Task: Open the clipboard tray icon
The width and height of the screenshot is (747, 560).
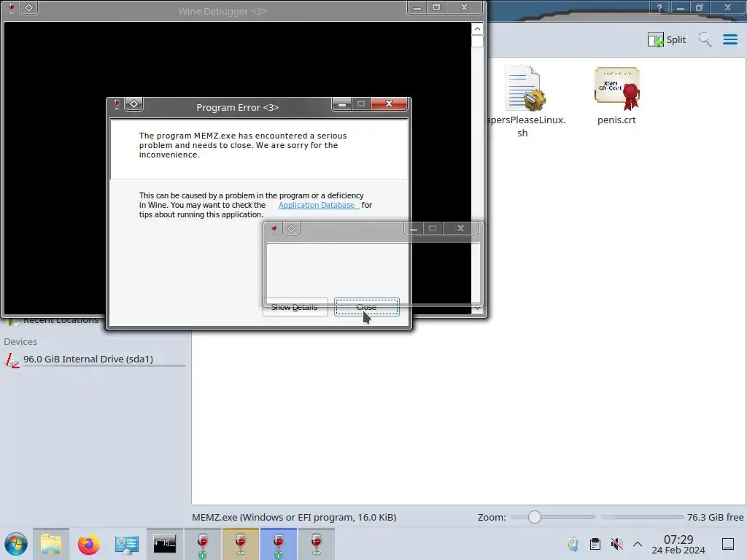Action: (595, 544)
